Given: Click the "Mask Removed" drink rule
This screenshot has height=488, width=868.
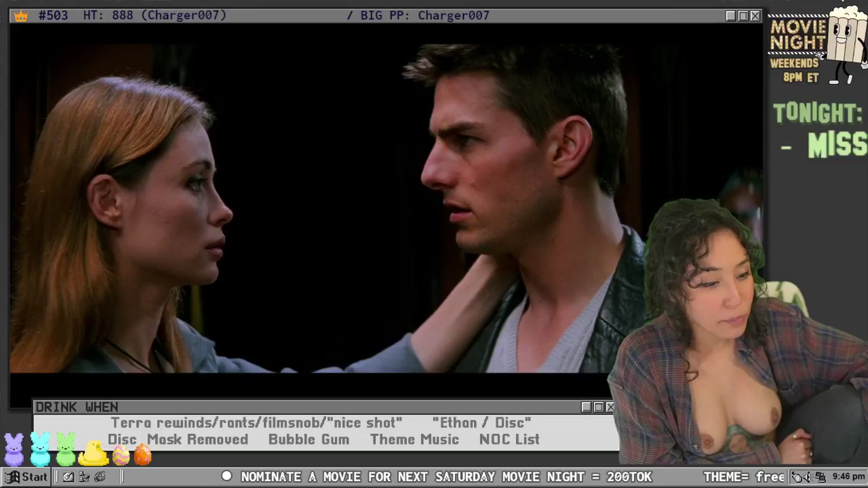Looking at the screenshot, I should 198,439.
